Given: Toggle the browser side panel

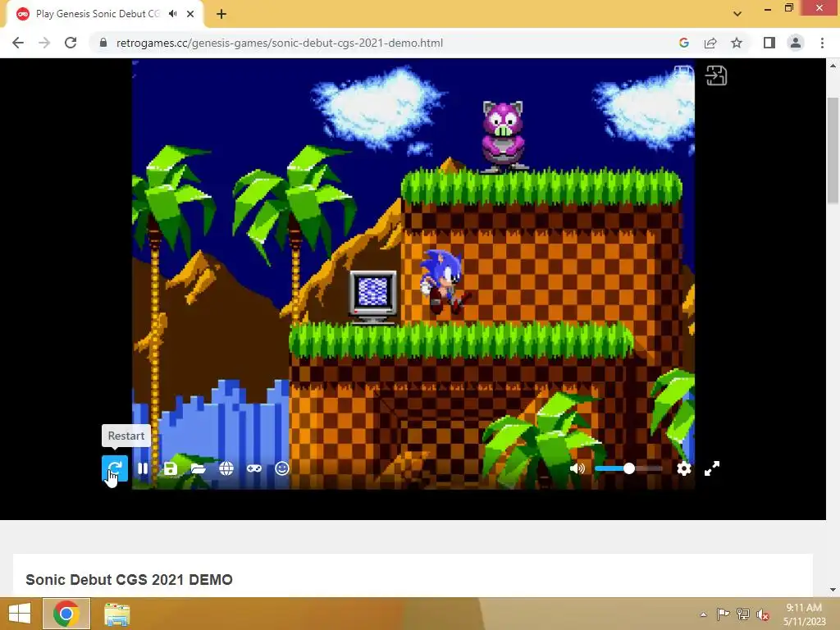Looking at the screenshot, I should (x=769, y=43).
